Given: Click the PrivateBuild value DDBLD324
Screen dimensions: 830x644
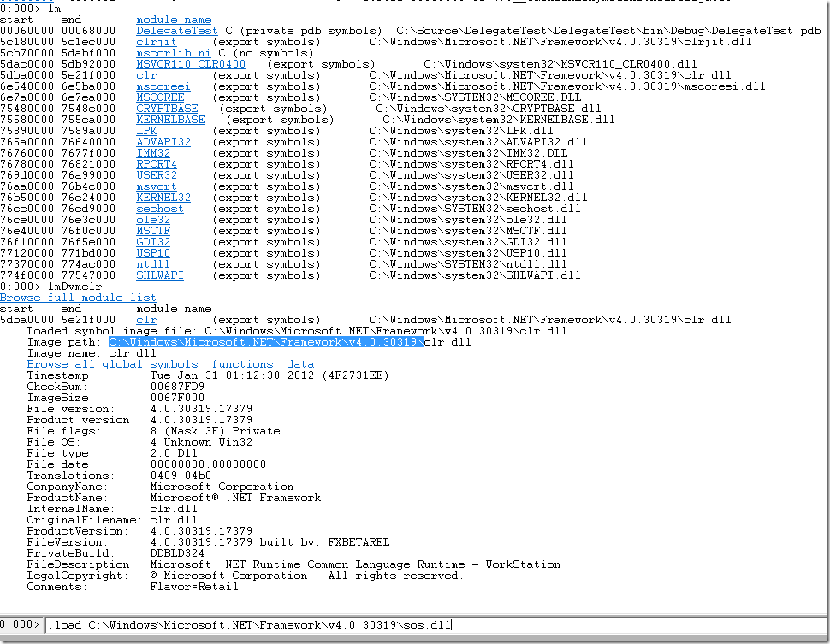Looking at the screenshot, I should point(177,553).
